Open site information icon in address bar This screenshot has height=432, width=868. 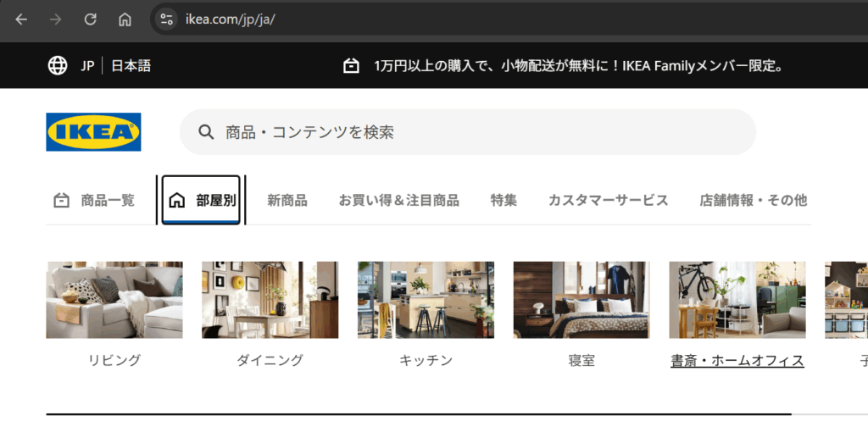coord(166,19)
